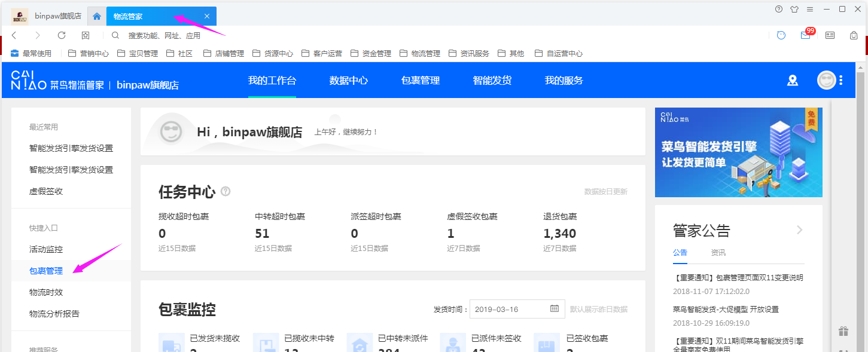Open the title bar hamburger menu

click(810, 9)
